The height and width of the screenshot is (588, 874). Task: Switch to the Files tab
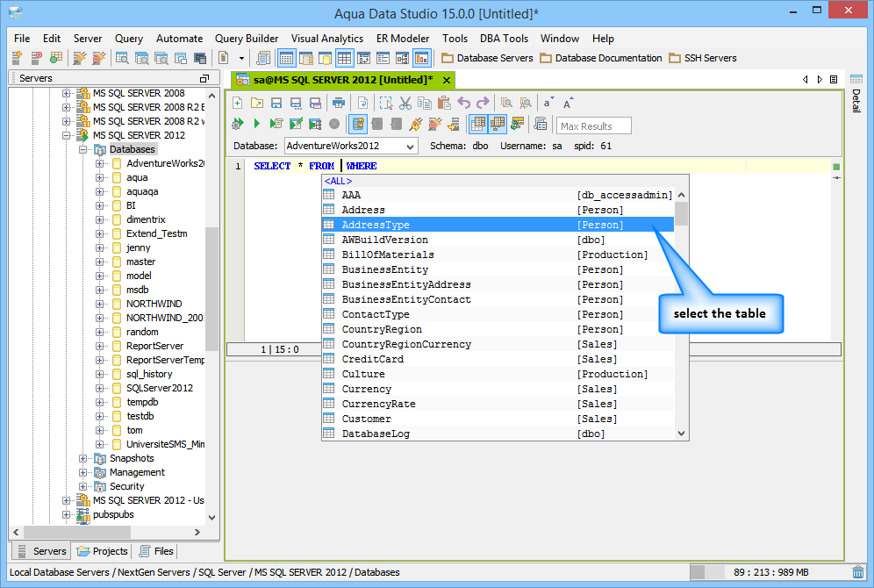click(x=156, y=551)
